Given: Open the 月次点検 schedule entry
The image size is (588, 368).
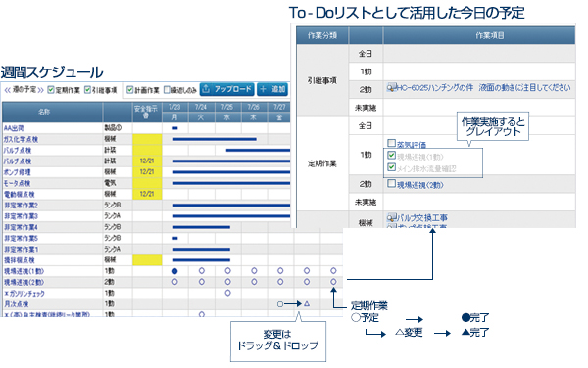Looking at the screenshot, I should 16,304.
